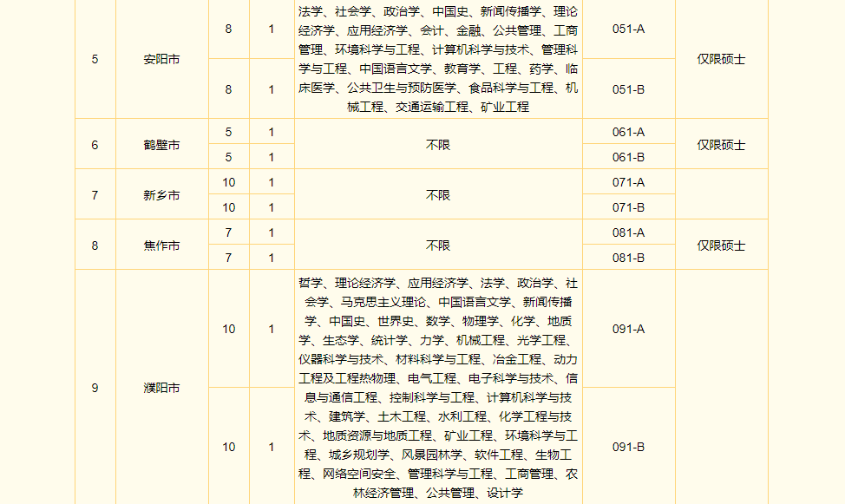
Task: Select 不限 in the 鹤壁市 row
Action: tap(438, 145)
